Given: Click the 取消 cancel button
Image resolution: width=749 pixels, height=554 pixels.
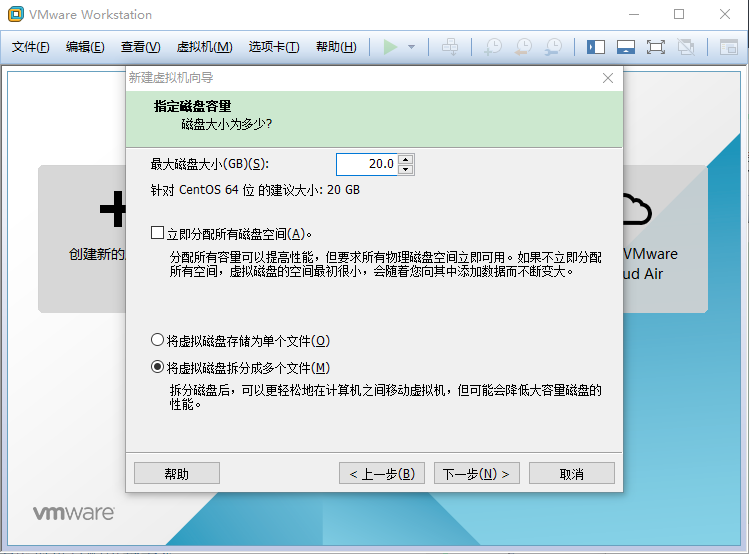Looking at the screenshot, I should point(572,473).
